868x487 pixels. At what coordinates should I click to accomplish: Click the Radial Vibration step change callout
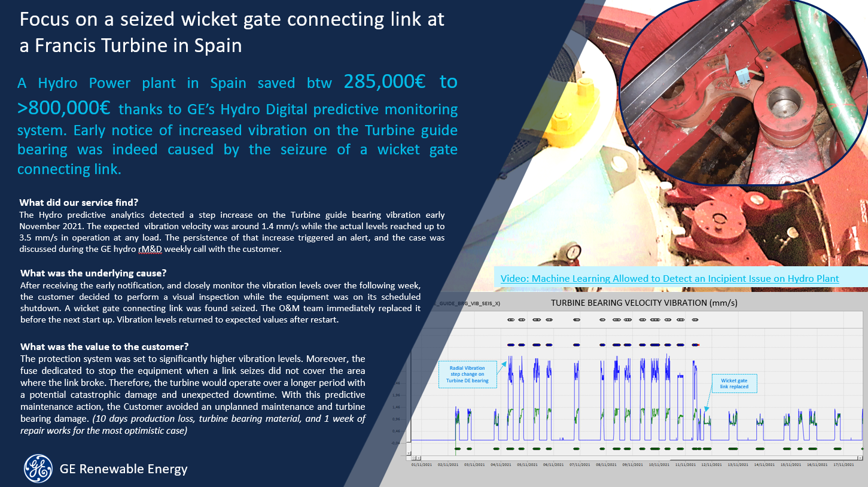[x=468, y=375]
